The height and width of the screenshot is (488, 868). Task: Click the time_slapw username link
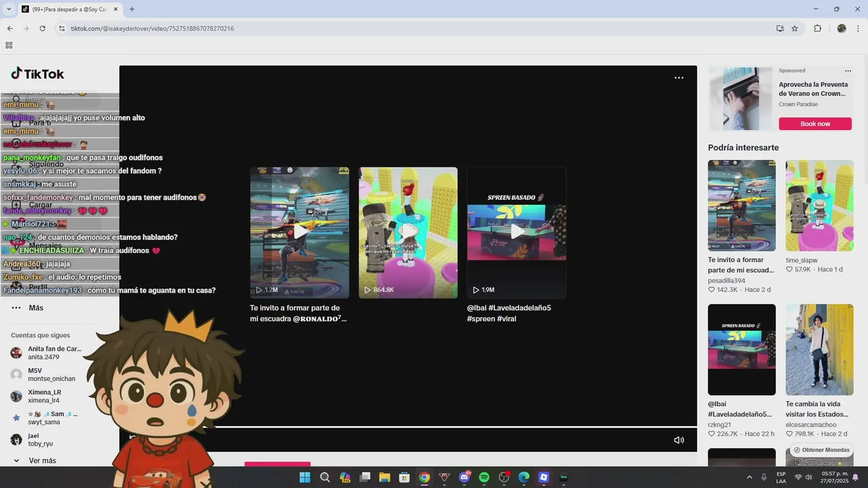802,260
